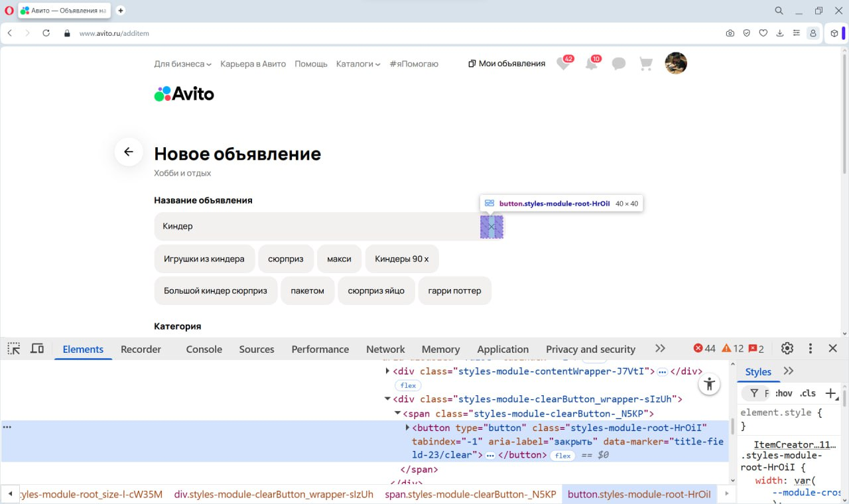The height and width of the screenshot is (504, 849).
Task: Click the accessibility inspector icon in Styles
Action: click(709, 383)
